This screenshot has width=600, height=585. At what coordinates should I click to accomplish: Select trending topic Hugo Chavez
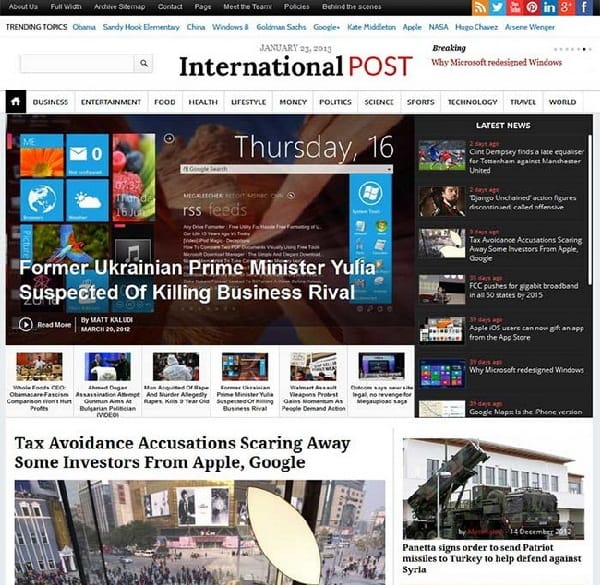tap(477, 27)
